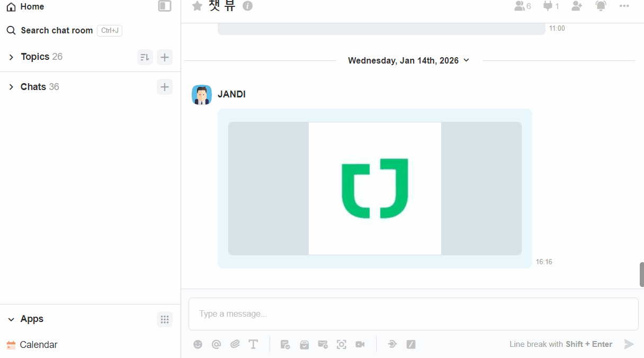Toggle the sidebar panel collapse icon
Image resolution: width=644 pixels, height=358 pixels.
(x=165, y=6)
